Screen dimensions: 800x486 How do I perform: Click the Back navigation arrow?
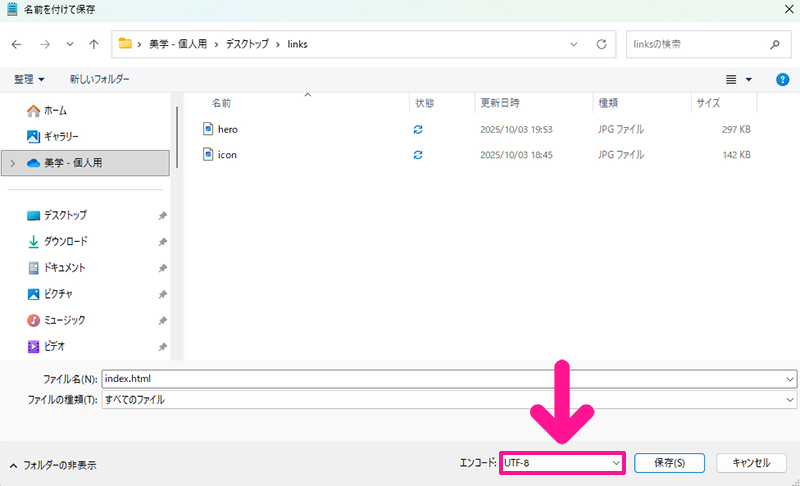point(16,44)
